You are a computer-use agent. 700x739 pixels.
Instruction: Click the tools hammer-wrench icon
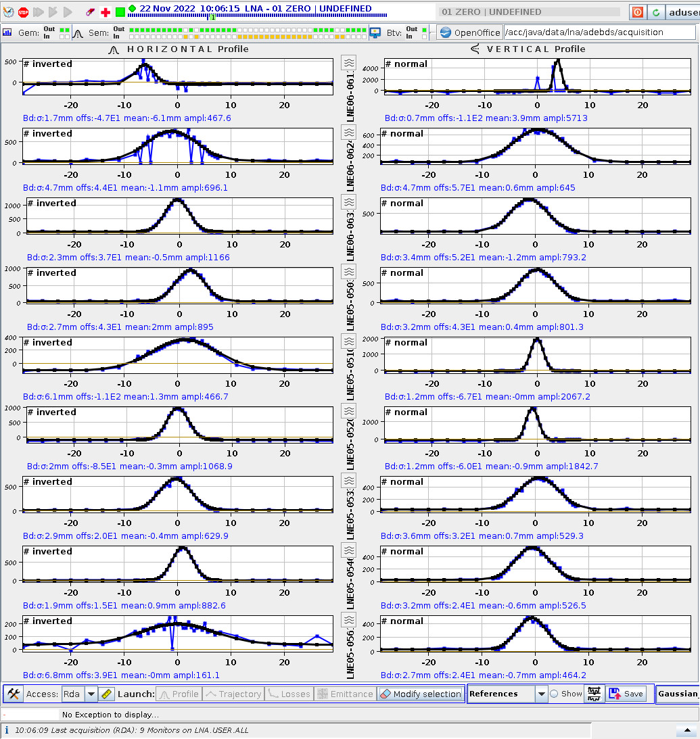pos(14,694)
